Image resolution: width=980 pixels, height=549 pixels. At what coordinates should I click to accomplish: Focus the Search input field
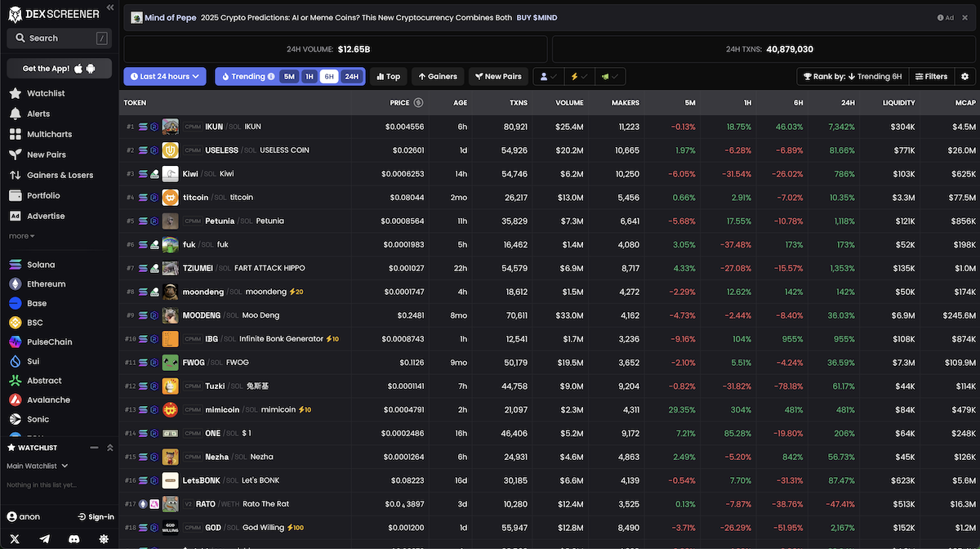(60, 38)
